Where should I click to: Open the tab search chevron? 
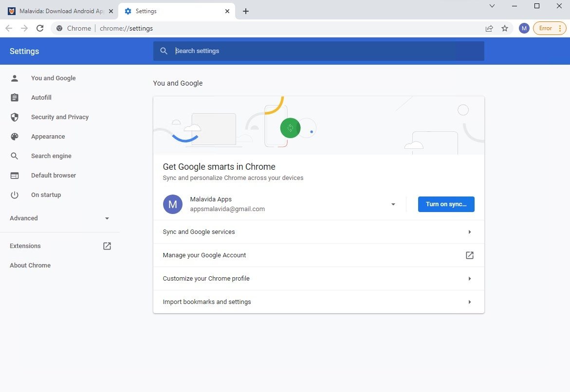point(492,6)
